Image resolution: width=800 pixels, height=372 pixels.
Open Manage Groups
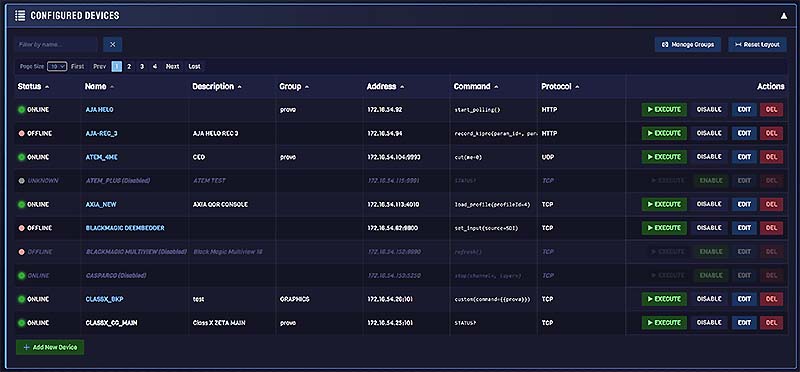click(688, 44)
